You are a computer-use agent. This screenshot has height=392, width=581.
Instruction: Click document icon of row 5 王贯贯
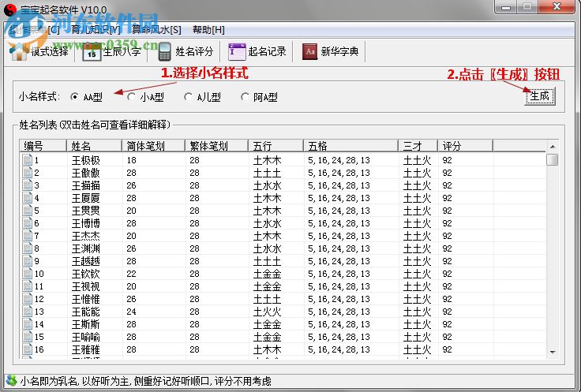pyautogui.click(x=27, y=211)
